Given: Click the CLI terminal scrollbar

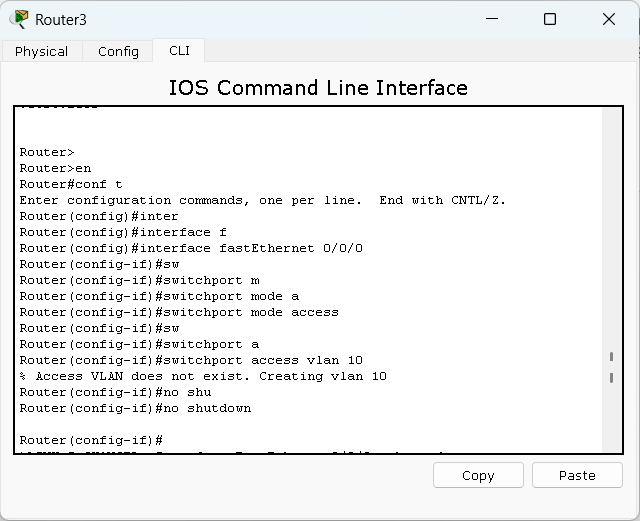Looking at the screenshot, I should pos(611,280).
